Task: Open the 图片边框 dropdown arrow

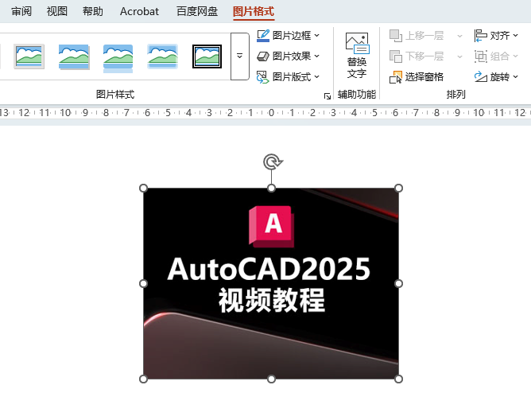Action: [316, 35]
